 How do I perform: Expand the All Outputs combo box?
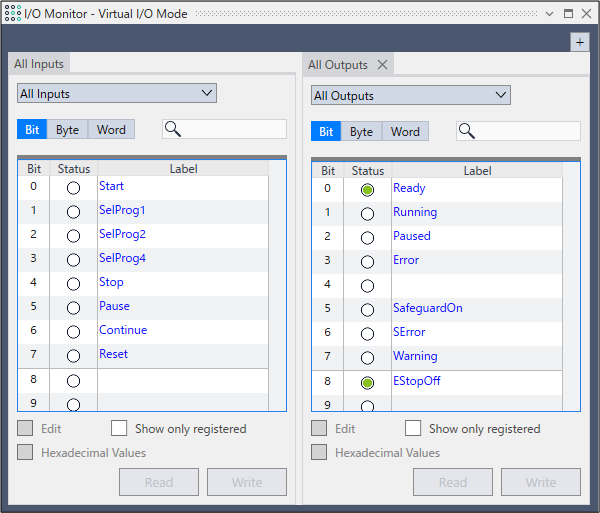(411, 95)
